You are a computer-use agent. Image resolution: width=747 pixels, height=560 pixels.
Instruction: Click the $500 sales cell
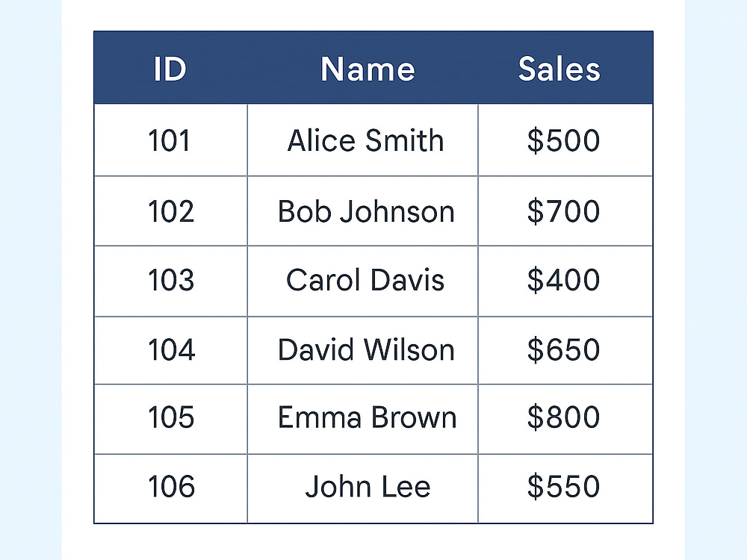565,140
